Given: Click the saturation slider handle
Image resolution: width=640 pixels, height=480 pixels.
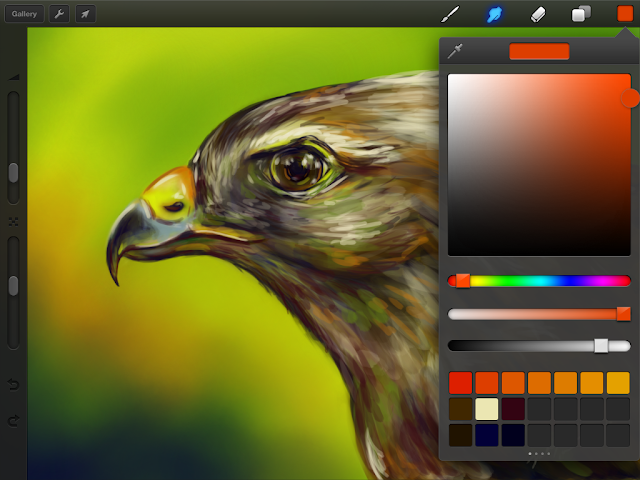Looking at the screenshot, I should (x=623, y=313).
